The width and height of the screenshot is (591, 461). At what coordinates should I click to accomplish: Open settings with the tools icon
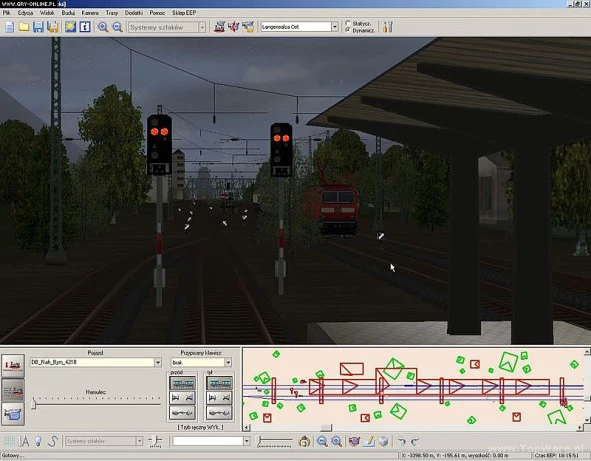coord(387,27)
